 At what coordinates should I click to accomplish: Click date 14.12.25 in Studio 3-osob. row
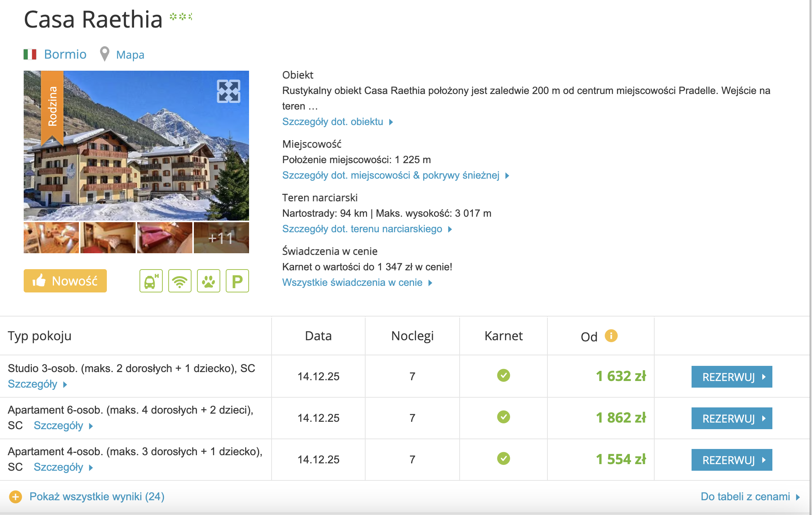pos(318,376)
